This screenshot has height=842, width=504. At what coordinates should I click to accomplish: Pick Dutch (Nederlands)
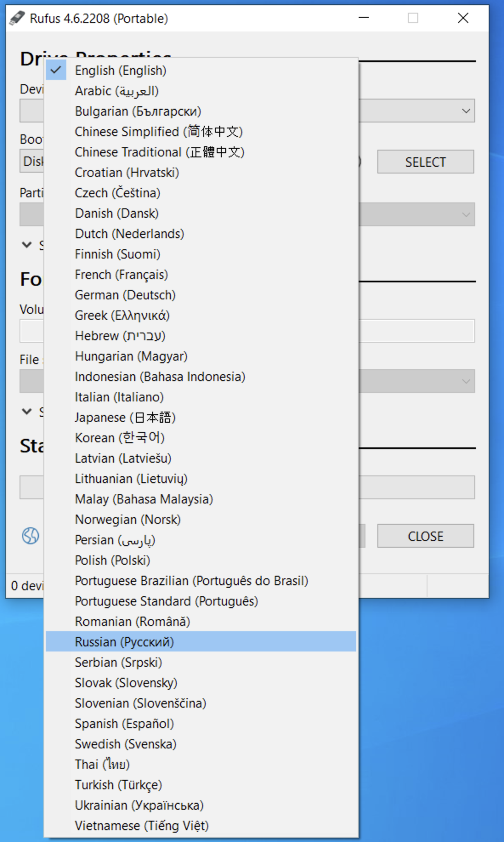tap(201, 234)
